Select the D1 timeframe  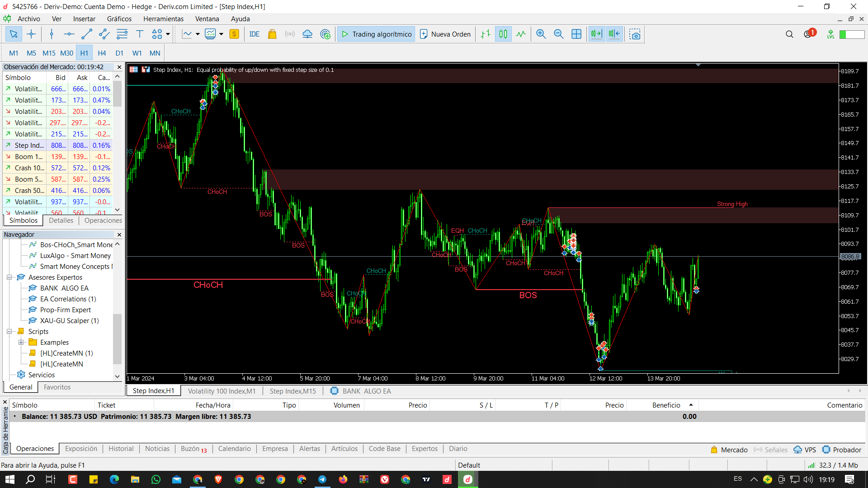point(119,53)
